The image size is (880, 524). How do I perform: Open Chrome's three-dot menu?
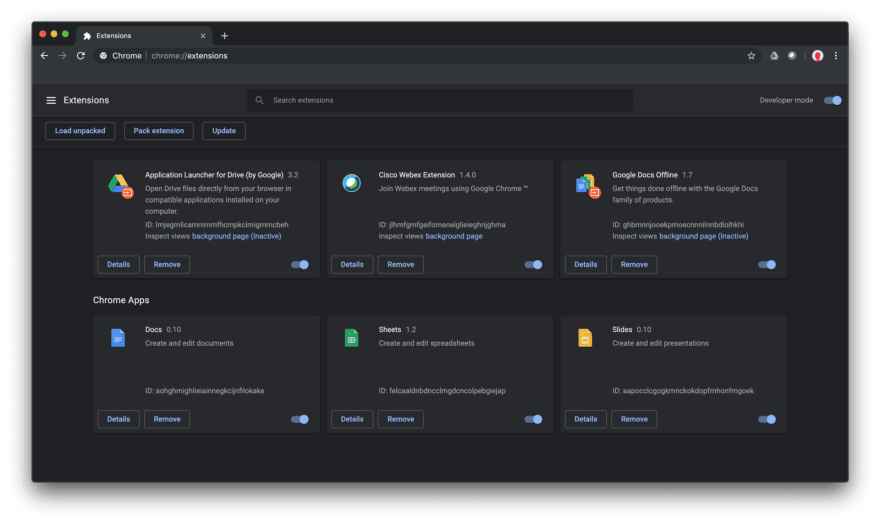[836, 56]
